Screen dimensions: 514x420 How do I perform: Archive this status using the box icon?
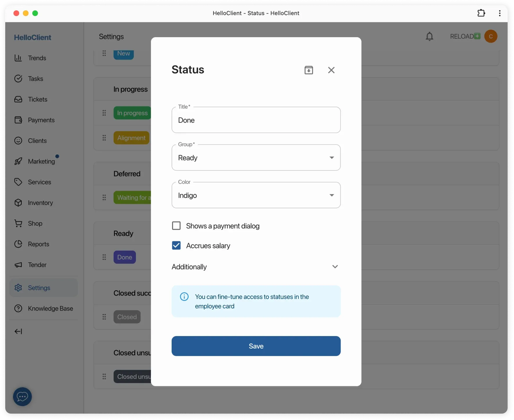pyautogui.click(x=309, y=70)
